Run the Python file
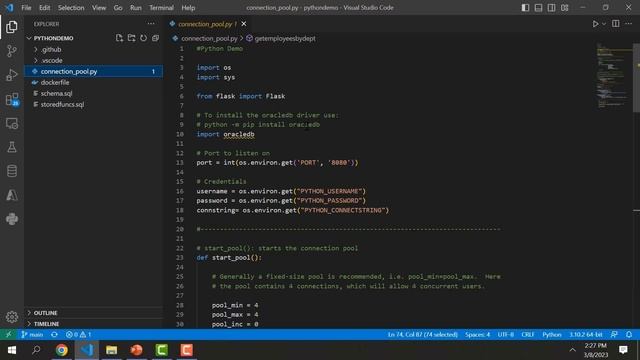 595,24
